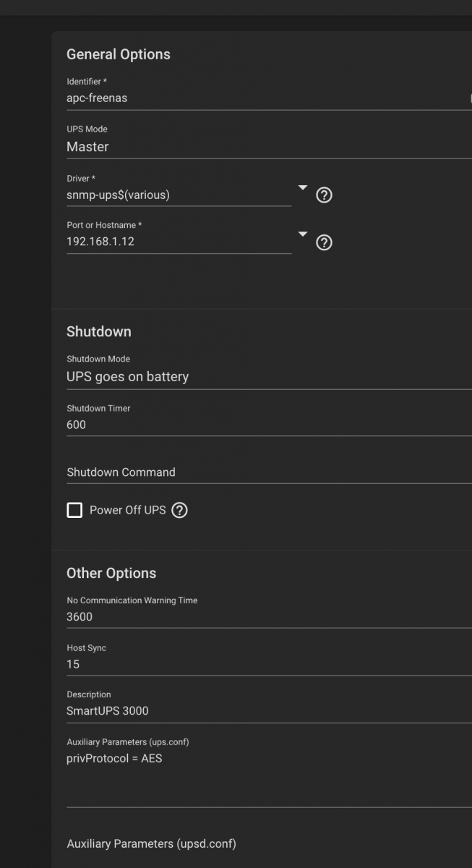Open help tooltip for Driver field
Viewport: 472px width, 868px height.
[x=325, y=195]
